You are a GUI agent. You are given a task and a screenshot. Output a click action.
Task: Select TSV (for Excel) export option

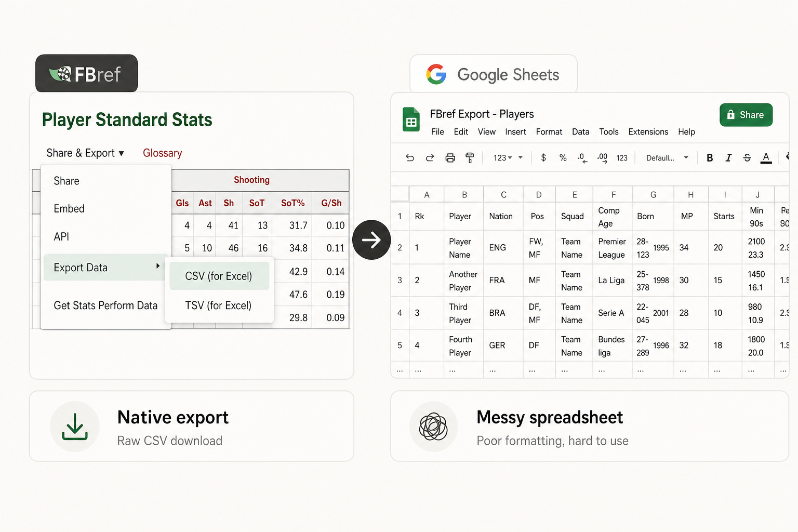218,305
